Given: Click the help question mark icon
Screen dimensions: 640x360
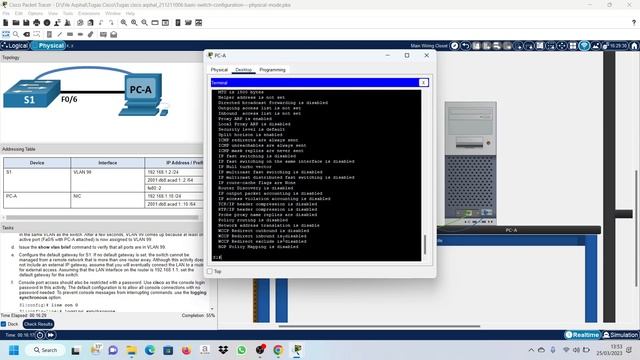Looking at the screenshot, I should [633, 23].
